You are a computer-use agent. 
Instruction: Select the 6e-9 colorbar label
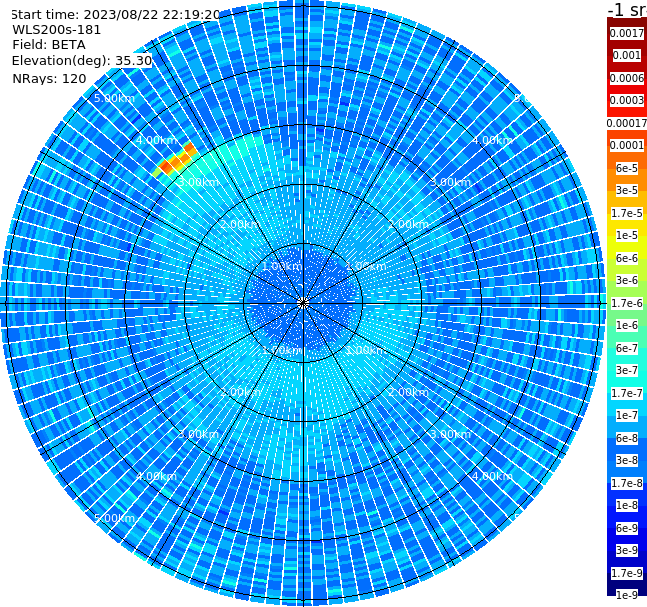point(627,528)
